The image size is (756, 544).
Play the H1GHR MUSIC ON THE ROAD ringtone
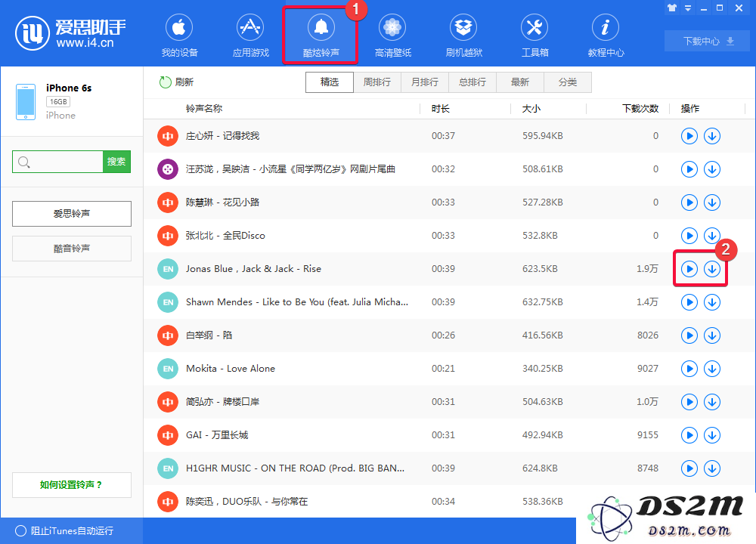[x=689, y=469]
